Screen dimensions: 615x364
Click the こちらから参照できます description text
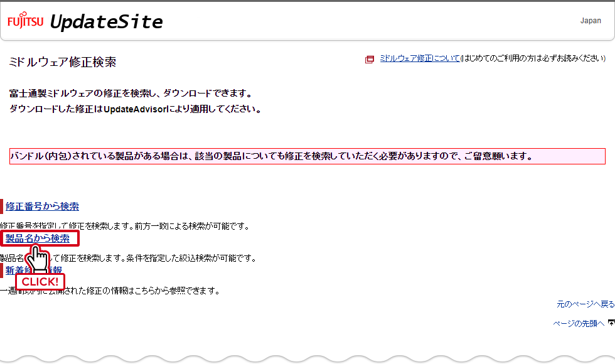[110, 291]
